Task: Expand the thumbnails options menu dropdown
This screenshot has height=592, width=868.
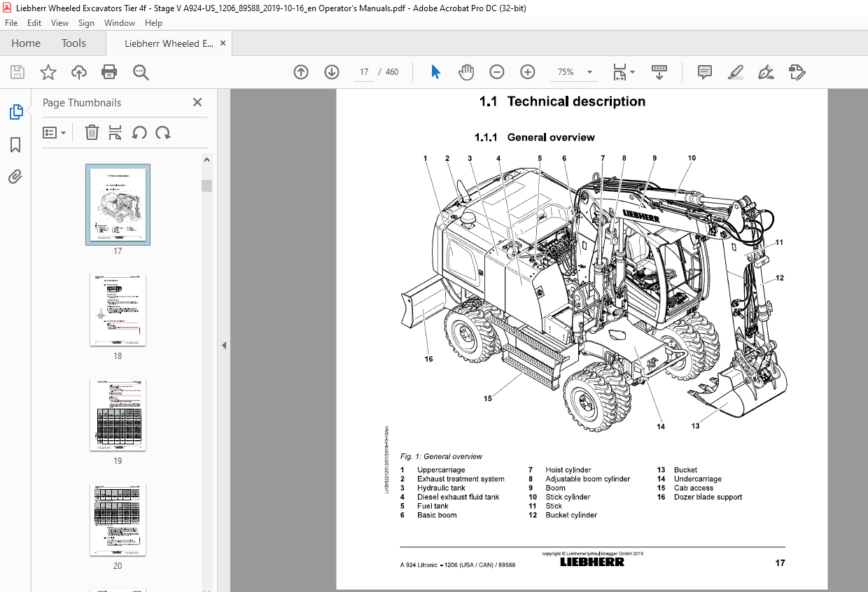Action: [54, 132]
